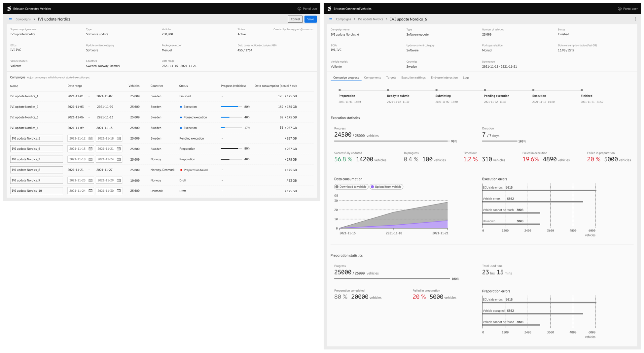Toggle the Download to vehicle chart series
The image size is (644, 353).
coord(351,187)
